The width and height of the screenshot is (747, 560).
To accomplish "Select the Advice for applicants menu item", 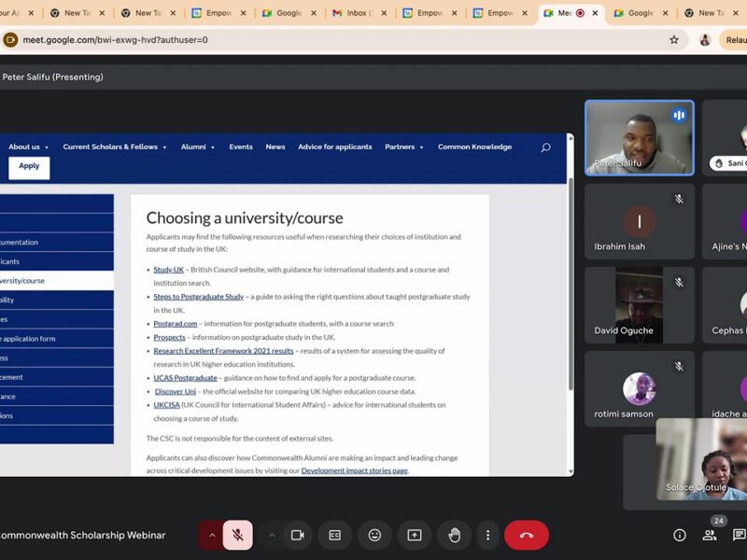I will (334, 147).
